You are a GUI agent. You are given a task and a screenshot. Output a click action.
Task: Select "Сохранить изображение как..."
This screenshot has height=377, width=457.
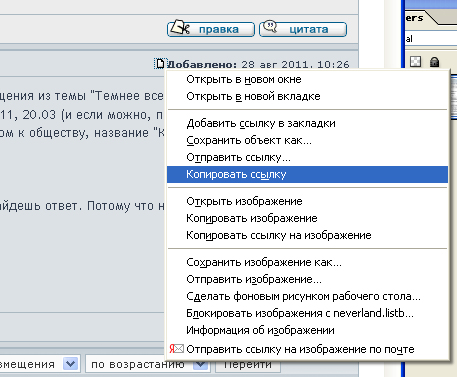click(x=307, y=262)
